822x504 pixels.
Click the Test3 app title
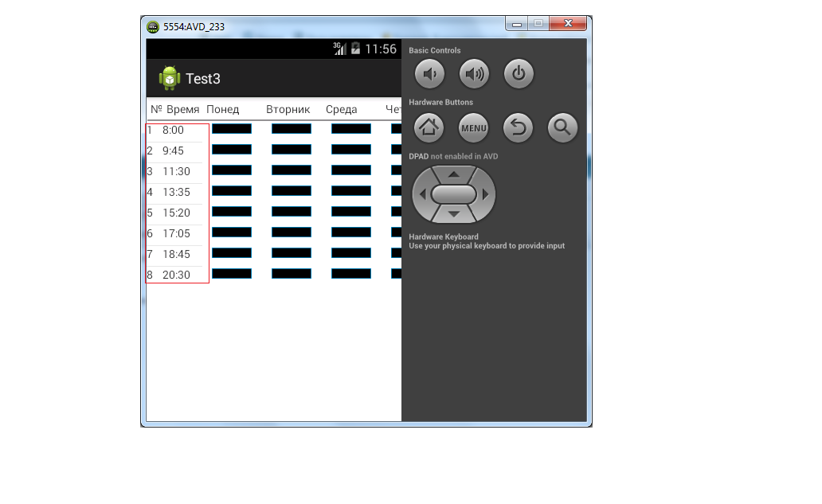click(x=203, y=79)
